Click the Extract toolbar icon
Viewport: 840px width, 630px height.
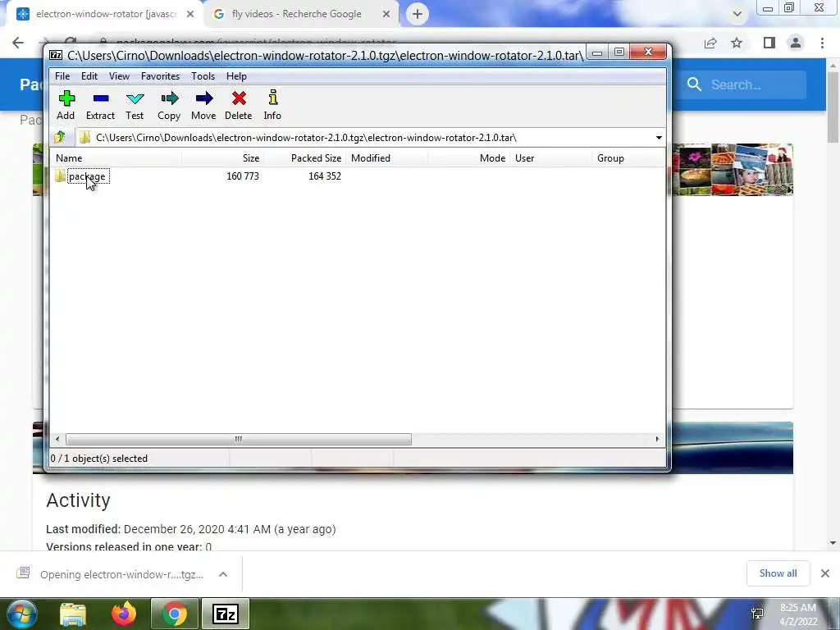pos(100,105)
